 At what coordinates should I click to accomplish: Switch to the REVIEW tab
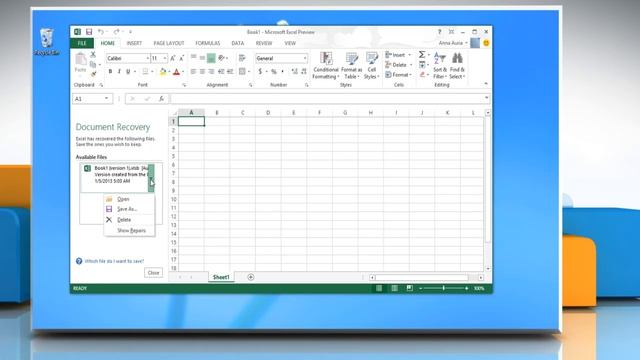click(264, 43)
